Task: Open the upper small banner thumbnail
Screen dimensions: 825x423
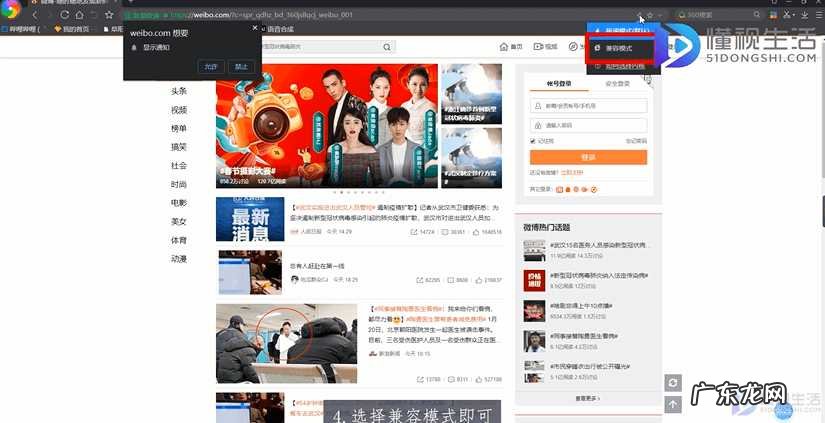Action: click(471, 94)
